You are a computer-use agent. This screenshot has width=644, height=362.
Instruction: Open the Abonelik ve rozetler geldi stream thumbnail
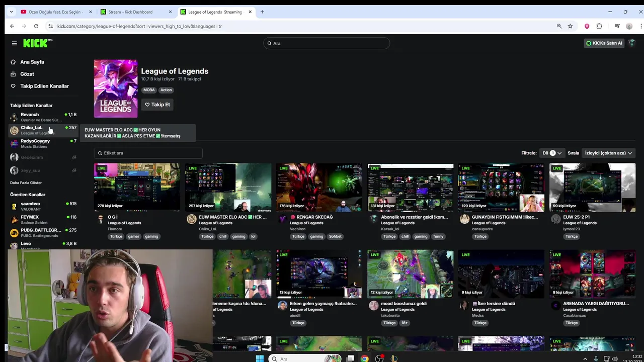pos(410,188)
